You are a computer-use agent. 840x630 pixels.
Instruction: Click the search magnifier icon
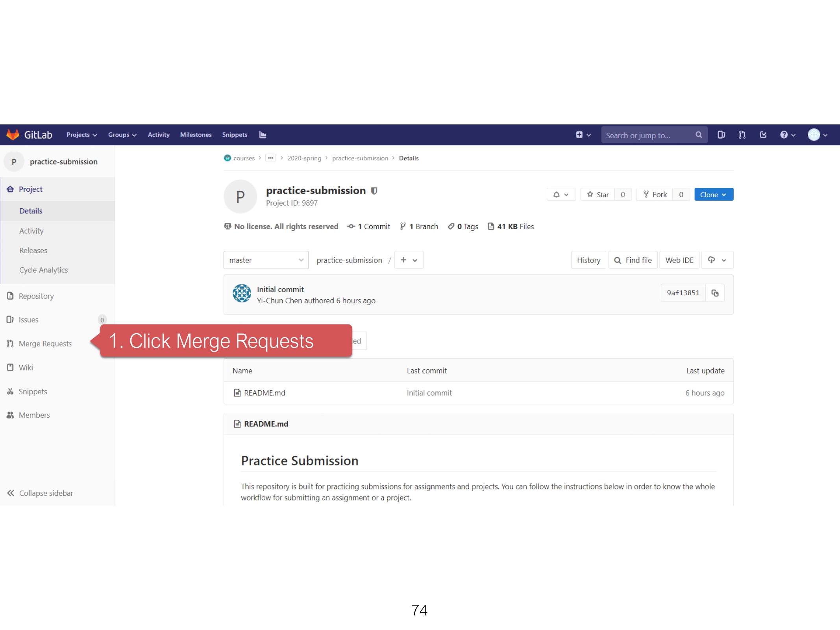click(x=699, y=135)
